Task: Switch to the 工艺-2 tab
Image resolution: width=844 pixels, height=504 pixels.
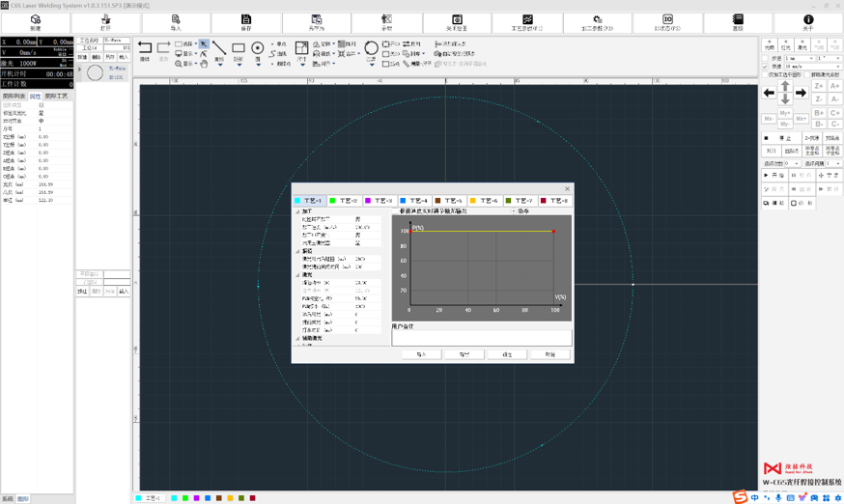Action: click(345, 201)
